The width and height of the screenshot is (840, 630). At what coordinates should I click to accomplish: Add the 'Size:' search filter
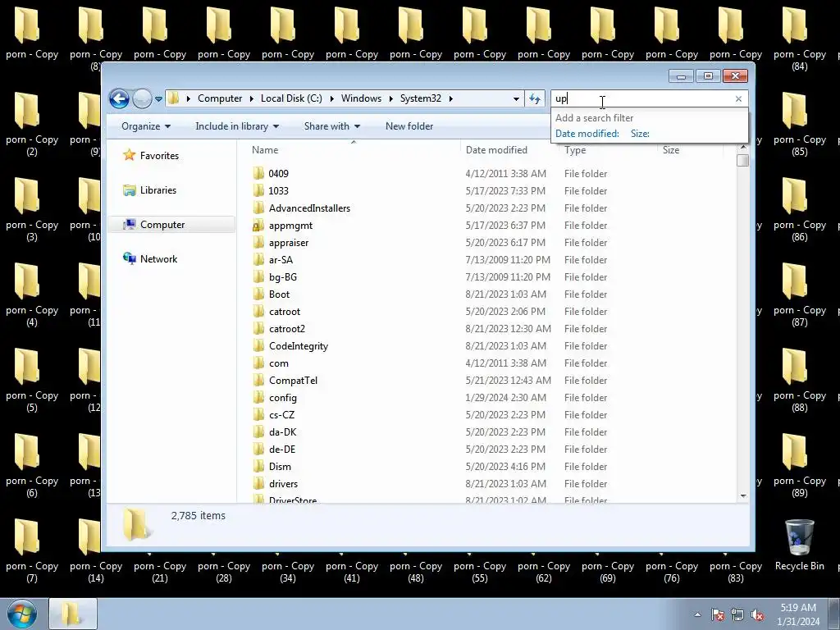[x=640, y=134]
